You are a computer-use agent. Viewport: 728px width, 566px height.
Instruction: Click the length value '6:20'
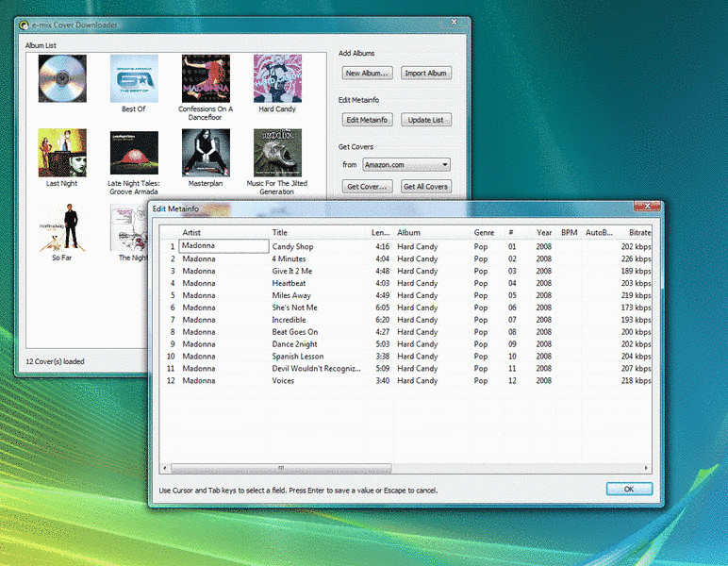coord(383,320)
